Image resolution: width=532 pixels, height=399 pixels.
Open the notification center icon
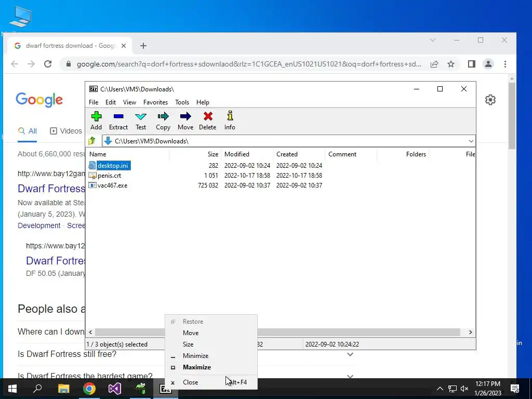(x=515, y=389)
